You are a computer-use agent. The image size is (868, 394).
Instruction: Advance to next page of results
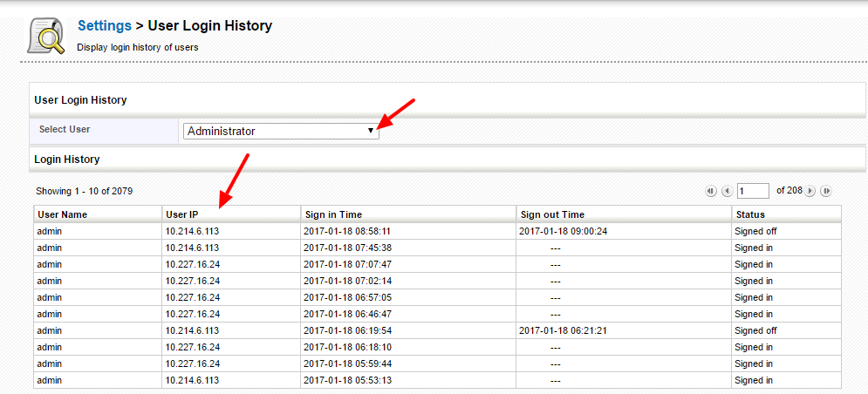pos(810,191)
